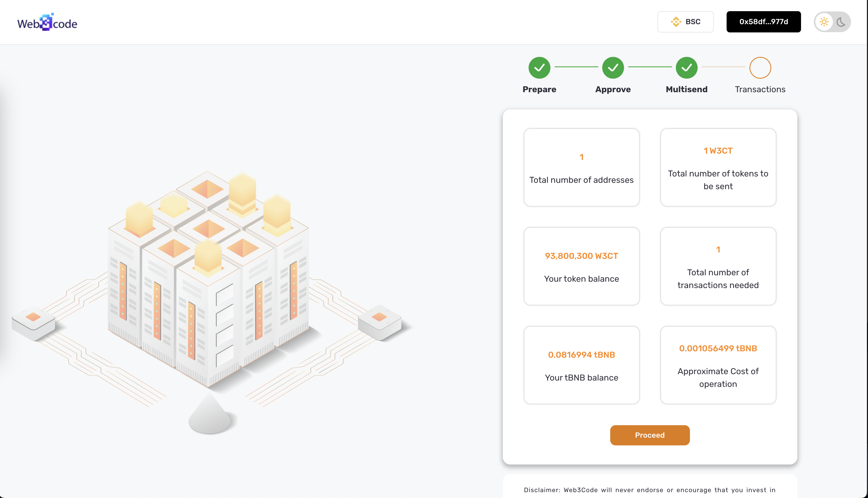Screen dimensions: 868x498
Task: Click the '1 W3CT' tokens to be sent value
Action: point(718,151)
